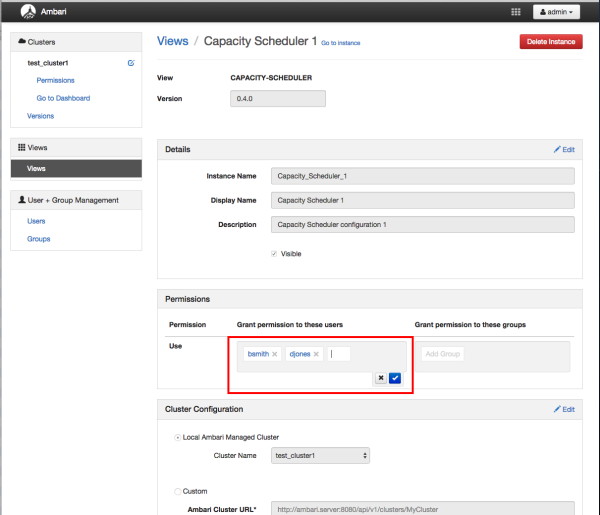Click the CAPACITY-SCHEDULER view name text

tap(271, 78)
